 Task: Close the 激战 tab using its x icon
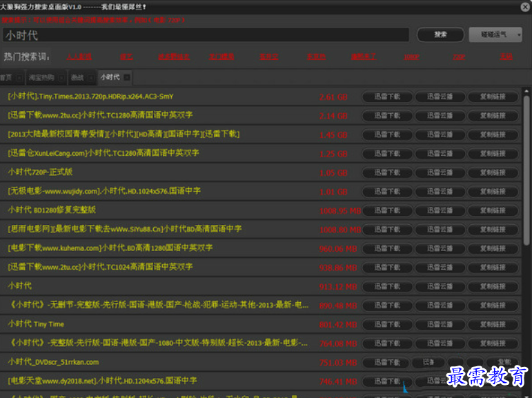tap(91, 78)
